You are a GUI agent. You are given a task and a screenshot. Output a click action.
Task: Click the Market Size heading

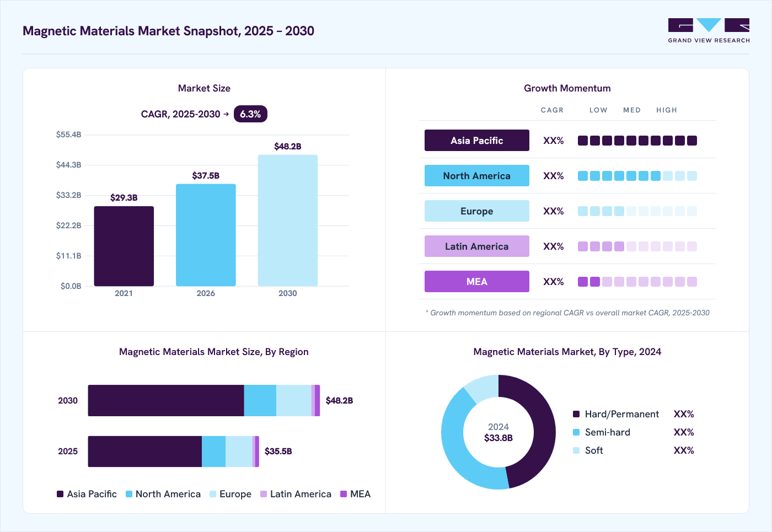[204, 88]
